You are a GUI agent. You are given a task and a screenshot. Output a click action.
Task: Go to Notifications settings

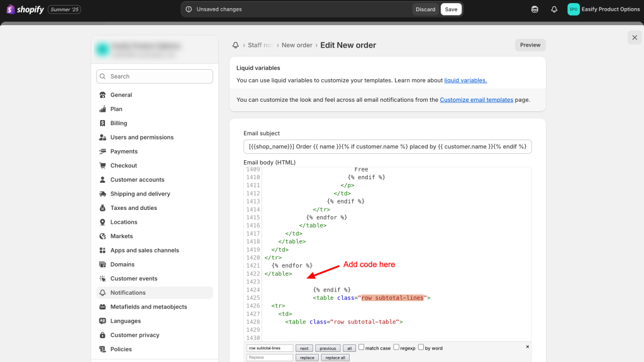coord(155,293)
